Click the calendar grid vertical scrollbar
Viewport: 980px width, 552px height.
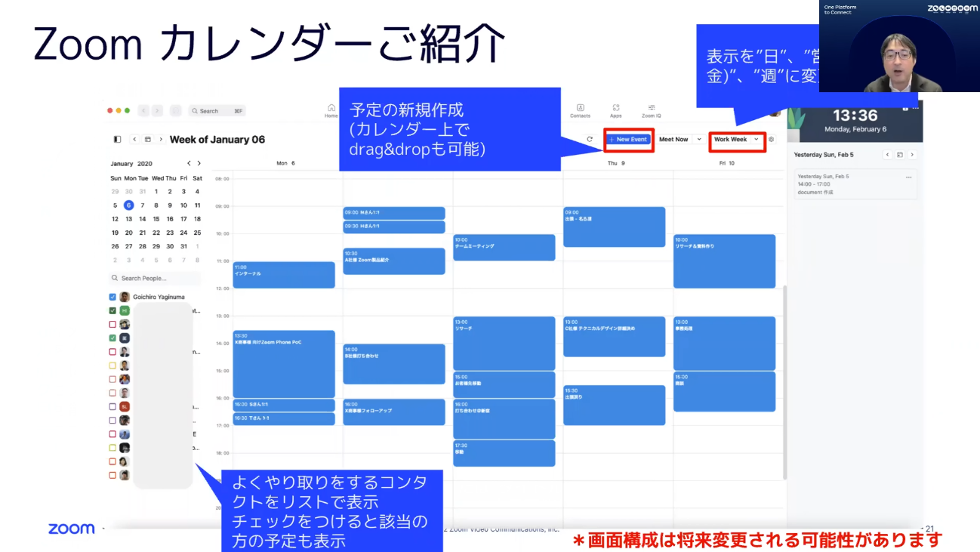click(784, 381)
